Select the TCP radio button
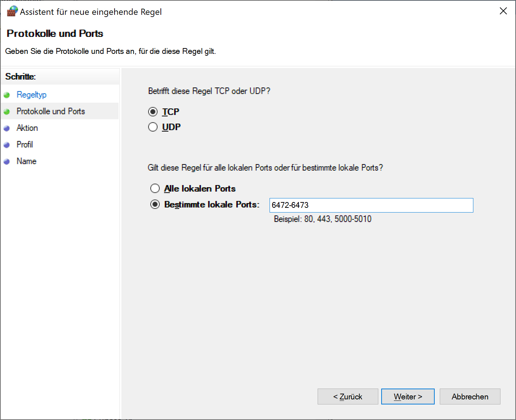516x420 pixels. (x=153, y=112)
